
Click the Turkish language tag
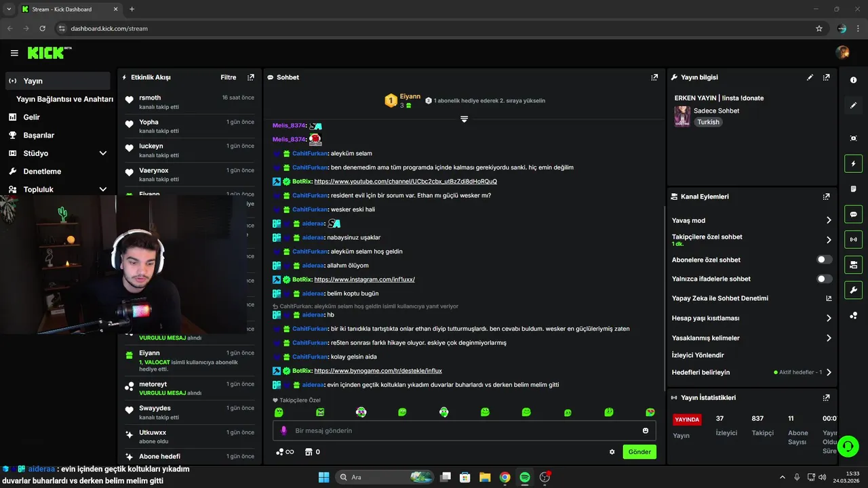[x=708, y=122]
